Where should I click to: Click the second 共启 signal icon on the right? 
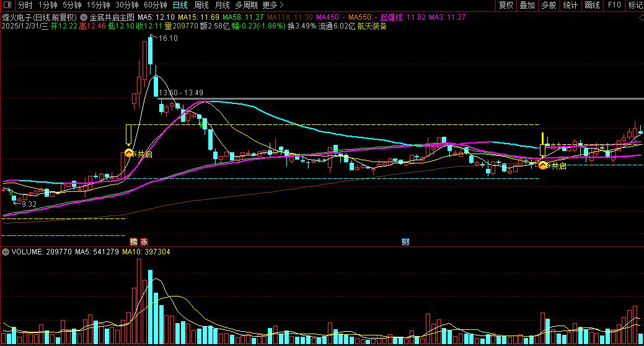543,165
